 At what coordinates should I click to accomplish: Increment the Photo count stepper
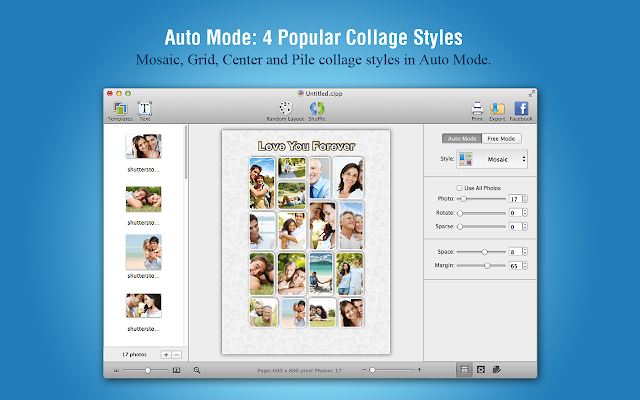525,197
